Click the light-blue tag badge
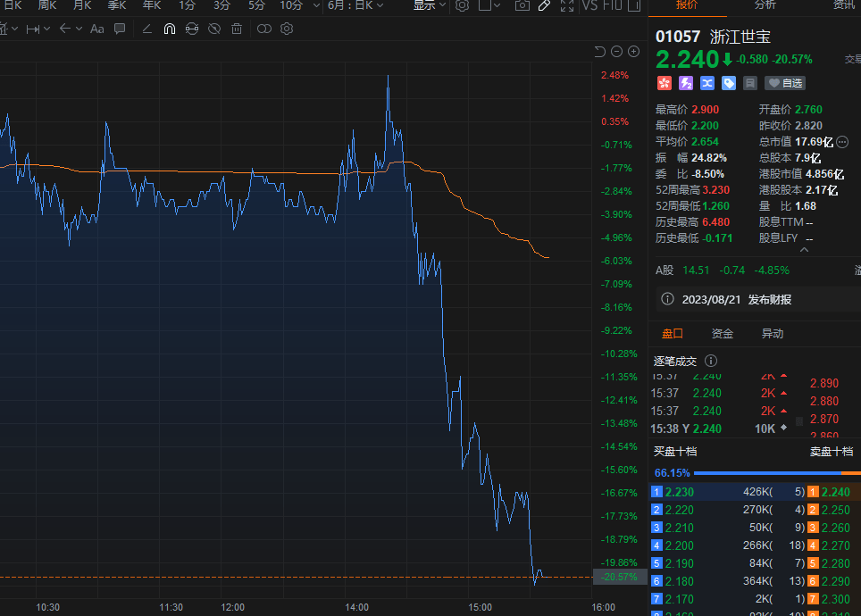 click(x=729, y=83)
